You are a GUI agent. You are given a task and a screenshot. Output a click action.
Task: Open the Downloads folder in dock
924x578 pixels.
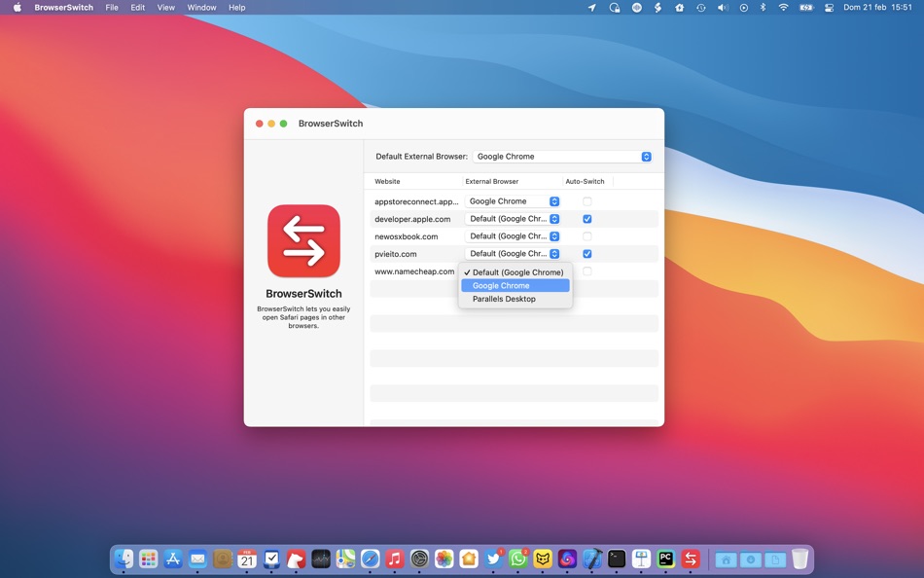751,560
